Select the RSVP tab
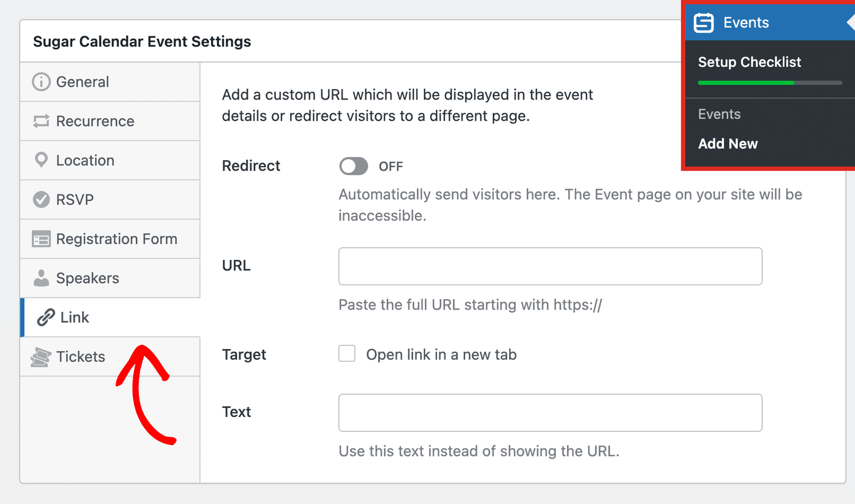 pos(110,199)
